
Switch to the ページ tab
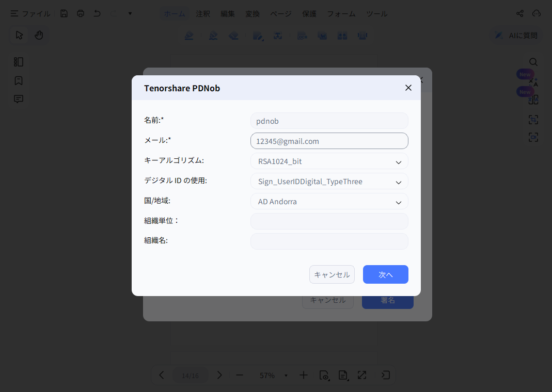click(x=280, y=14)
